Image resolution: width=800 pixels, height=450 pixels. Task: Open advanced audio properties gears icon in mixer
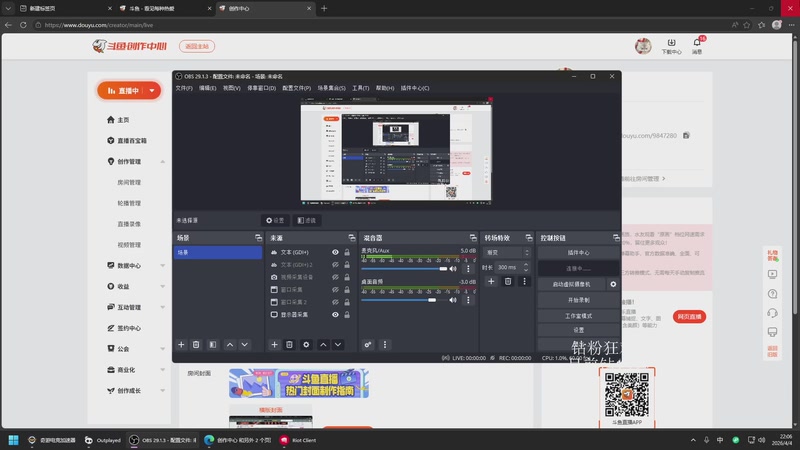368,345
